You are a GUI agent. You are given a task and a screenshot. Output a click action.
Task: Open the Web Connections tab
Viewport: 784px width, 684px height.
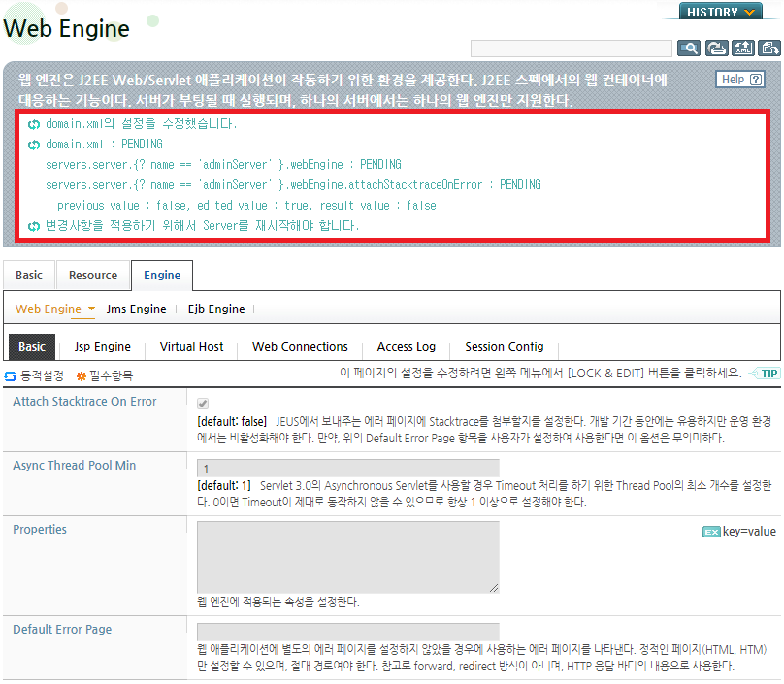[300, 346]
